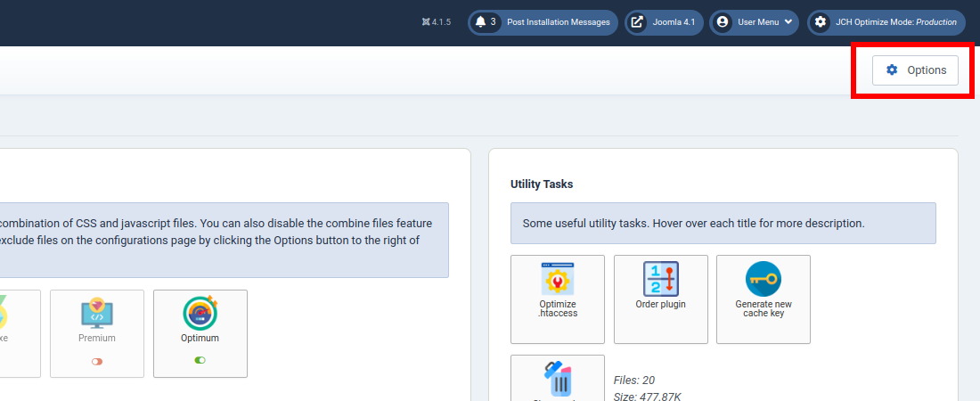Expand the User Menu dropdown
The image size is (980, 401).
[x=754, y=22]
